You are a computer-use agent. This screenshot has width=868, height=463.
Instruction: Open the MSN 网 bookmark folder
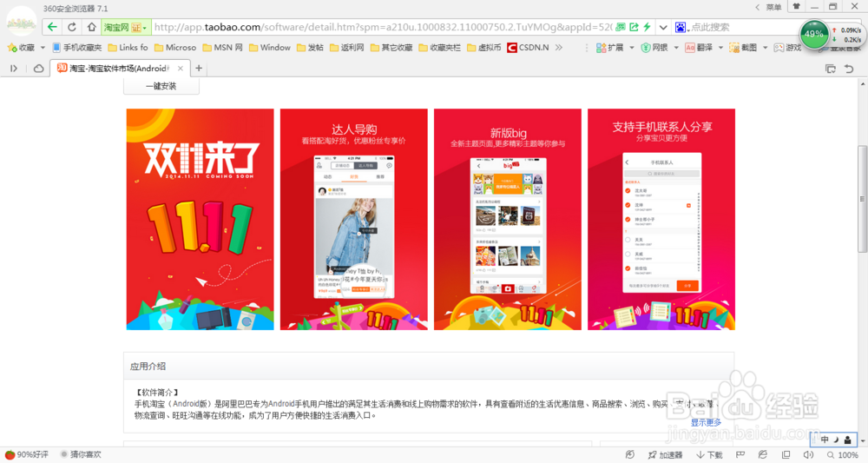point(222,48)
